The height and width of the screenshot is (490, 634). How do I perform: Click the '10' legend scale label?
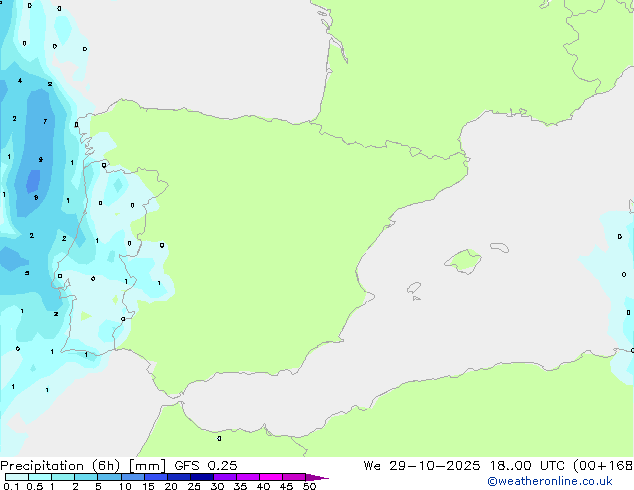pyautogui.click(x=125, y=486)
